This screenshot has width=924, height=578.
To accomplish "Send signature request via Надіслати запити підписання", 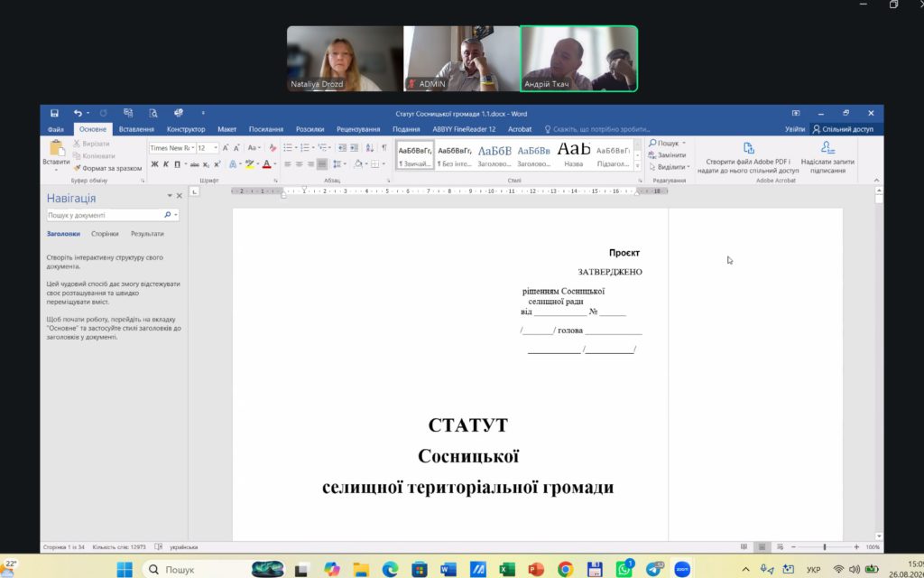I will pyautogui.click(x=827, y=157).
